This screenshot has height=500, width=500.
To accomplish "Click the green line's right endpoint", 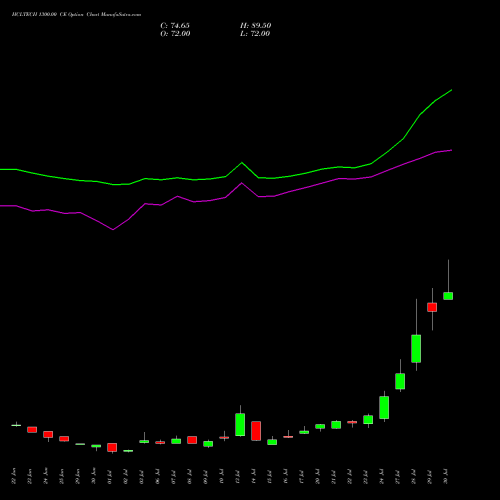I will pyautogui.click(x=451, y=90).
